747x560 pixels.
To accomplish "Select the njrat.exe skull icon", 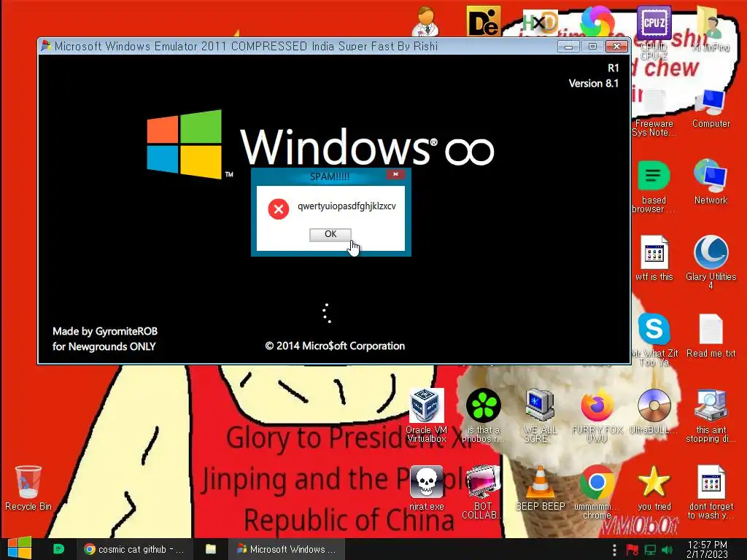I will point(426,488).
